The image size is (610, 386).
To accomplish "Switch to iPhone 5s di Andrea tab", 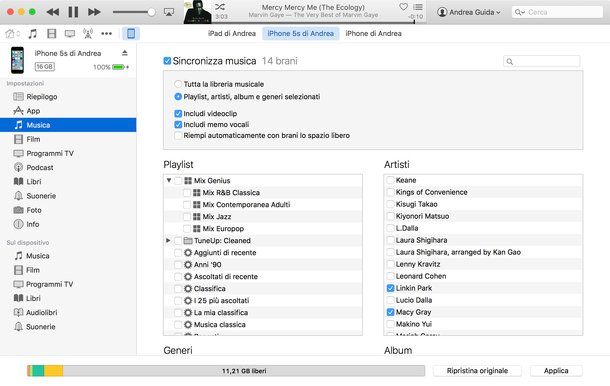I will pyautogui.click(x=301, y=33).
